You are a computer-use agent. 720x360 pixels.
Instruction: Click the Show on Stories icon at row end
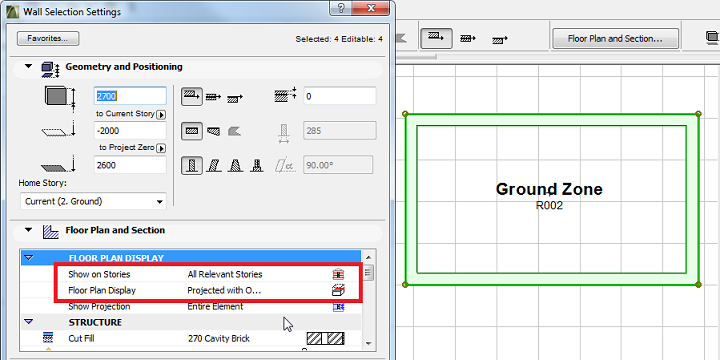338,274
